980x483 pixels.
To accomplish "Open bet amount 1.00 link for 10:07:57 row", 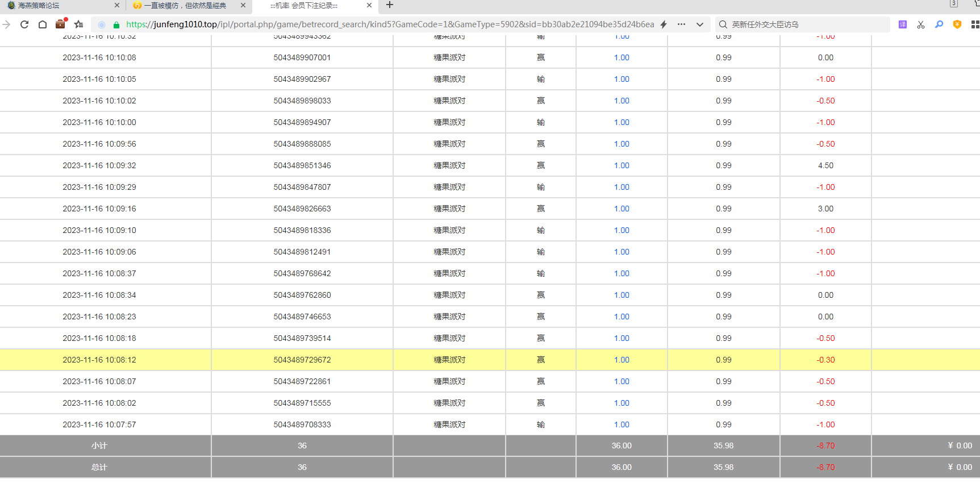I will coord(622,424).
